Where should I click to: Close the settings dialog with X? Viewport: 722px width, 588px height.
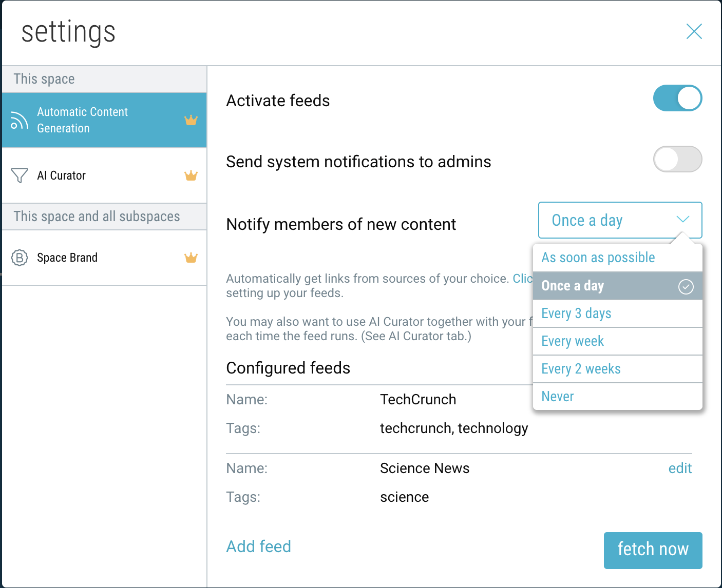click(x=694, y=32)
